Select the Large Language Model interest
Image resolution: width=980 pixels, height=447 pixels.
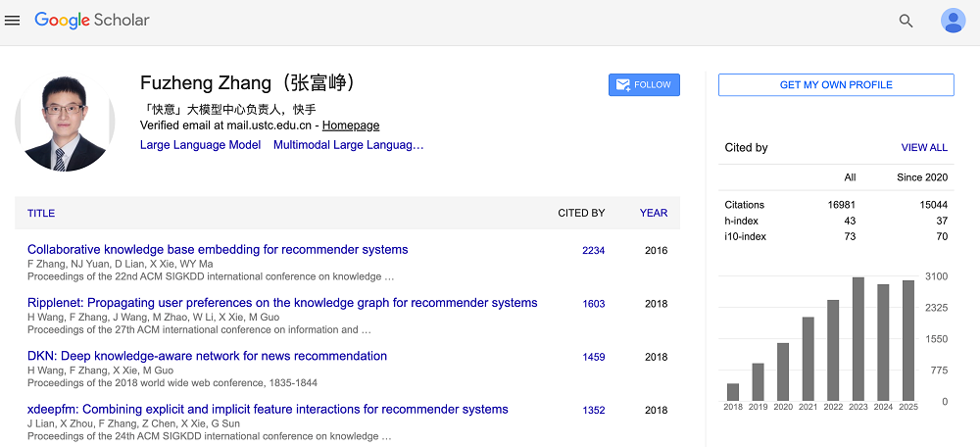pos(200,145)
